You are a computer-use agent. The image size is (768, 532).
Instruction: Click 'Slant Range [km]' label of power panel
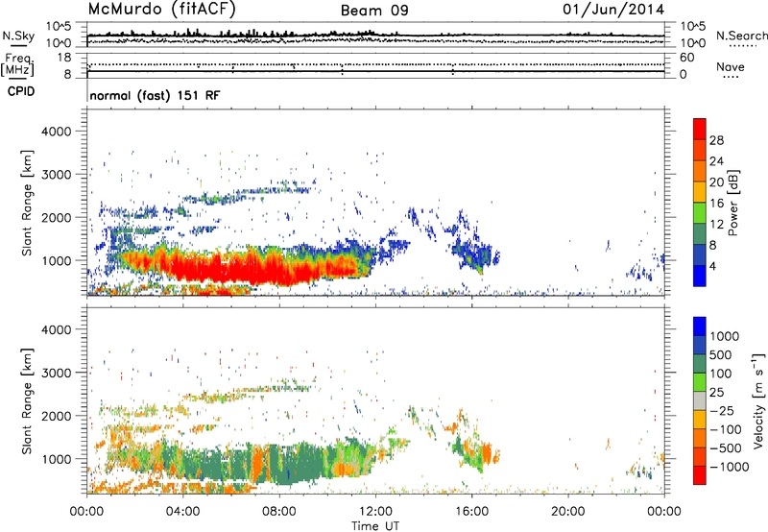pyautogui.click(x=27, y=203)
